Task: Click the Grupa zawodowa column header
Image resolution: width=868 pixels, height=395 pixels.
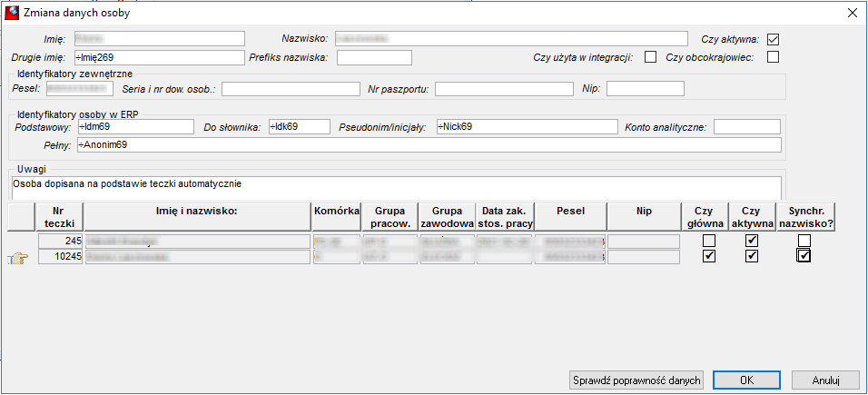Action: (448, 217)
